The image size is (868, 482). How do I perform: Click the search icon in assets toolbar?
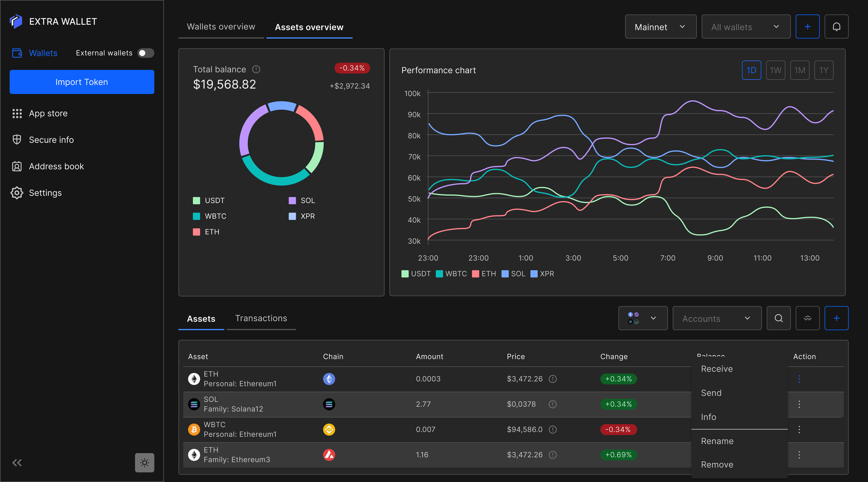(778, 318)
